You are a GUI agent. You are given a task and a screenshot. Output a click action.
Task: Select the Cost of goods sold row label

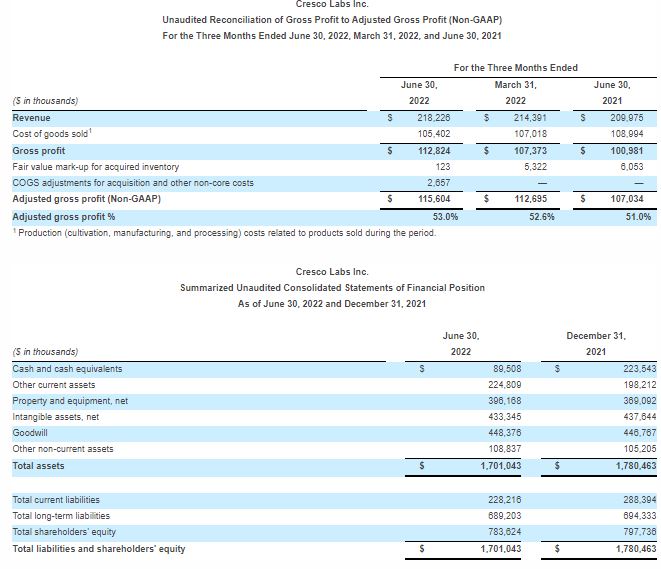click(52, 134)
